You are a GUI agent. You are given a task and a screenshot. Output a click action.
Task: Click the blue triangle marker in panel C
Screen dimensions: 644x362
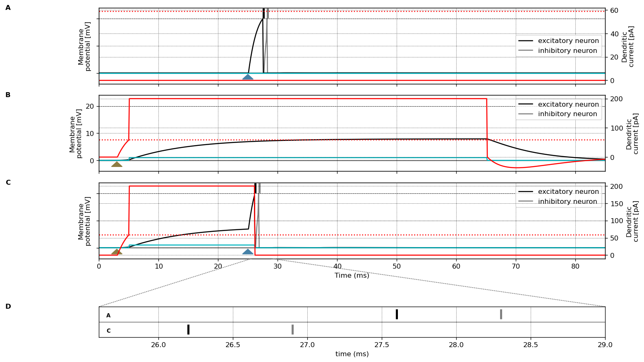tap(248, 252)
